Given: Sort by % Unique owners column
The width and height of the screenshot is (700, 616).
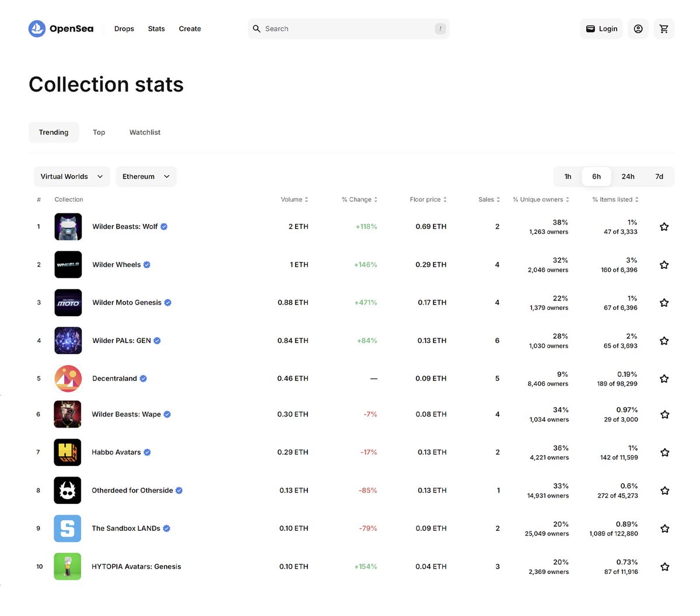Looking at the screenshot, I should [x=541, y=199].
